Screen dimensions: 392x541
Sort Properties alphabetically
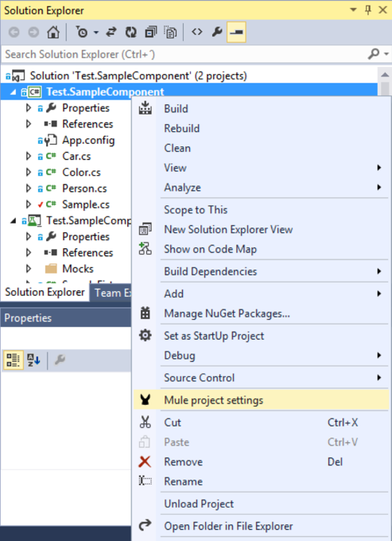pyautogui.click(x=33, y=360)
